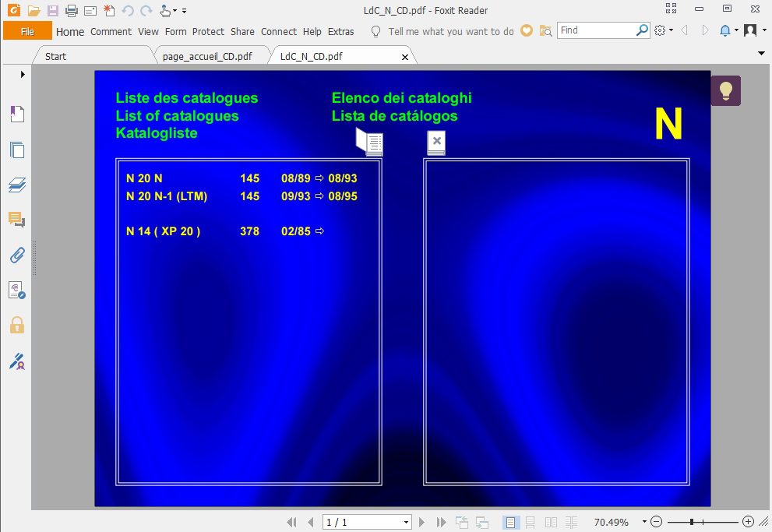Image resolution: width=772 pixels, height=532 pixels.
Task: Click the open-book catalogue icon on page
Action: (369, 142)
